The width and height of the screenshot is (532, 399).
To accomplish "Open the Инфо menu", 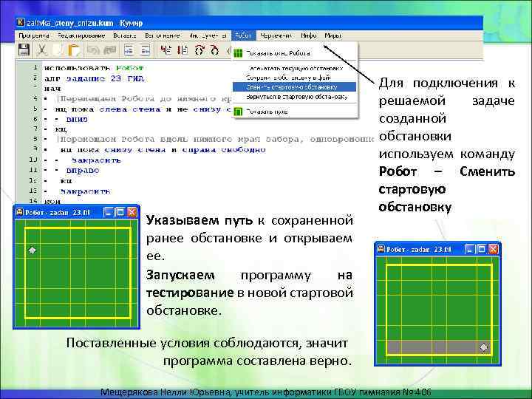I will tap(308, 35).
